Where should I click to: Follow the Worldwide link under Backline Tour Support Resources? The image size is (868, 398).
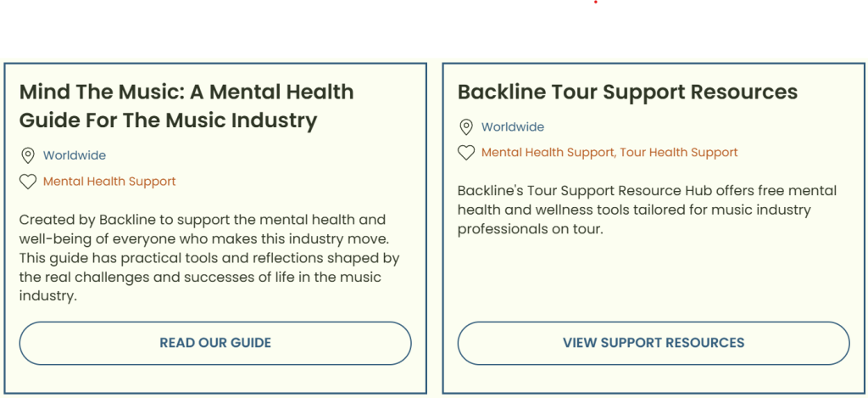[x=513, y=127]
